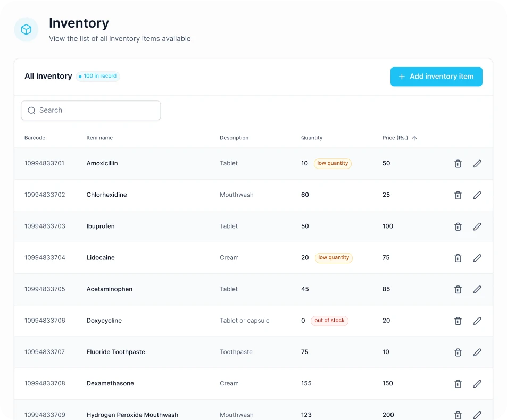Viewport: 507px width, 420px height.
Task: Click the Item name column header
Action: point(99,138)
